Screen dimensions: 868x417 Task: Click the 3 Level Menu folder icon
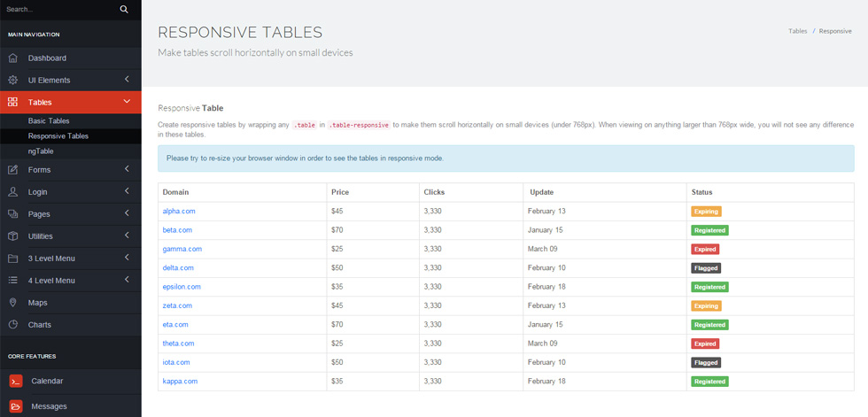pyautogui.click(x=12, y=259)
